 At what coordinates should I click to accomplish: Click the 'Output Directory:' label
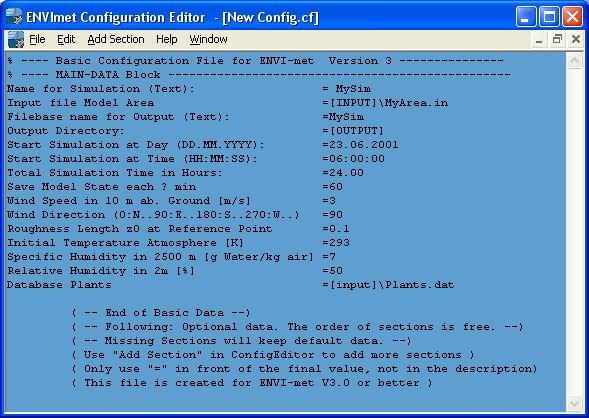(65, 131)
